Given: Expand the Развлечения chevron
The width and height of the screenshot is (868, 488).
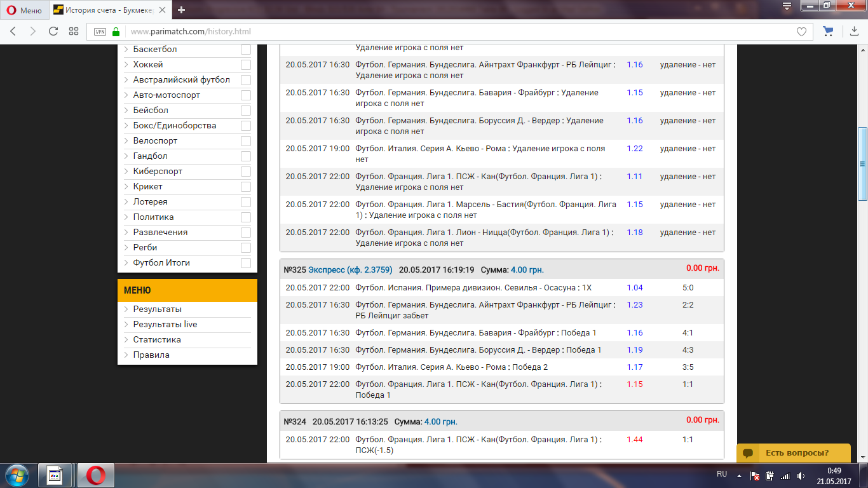Looking at the screenshot, I should (x=126, y=233).
